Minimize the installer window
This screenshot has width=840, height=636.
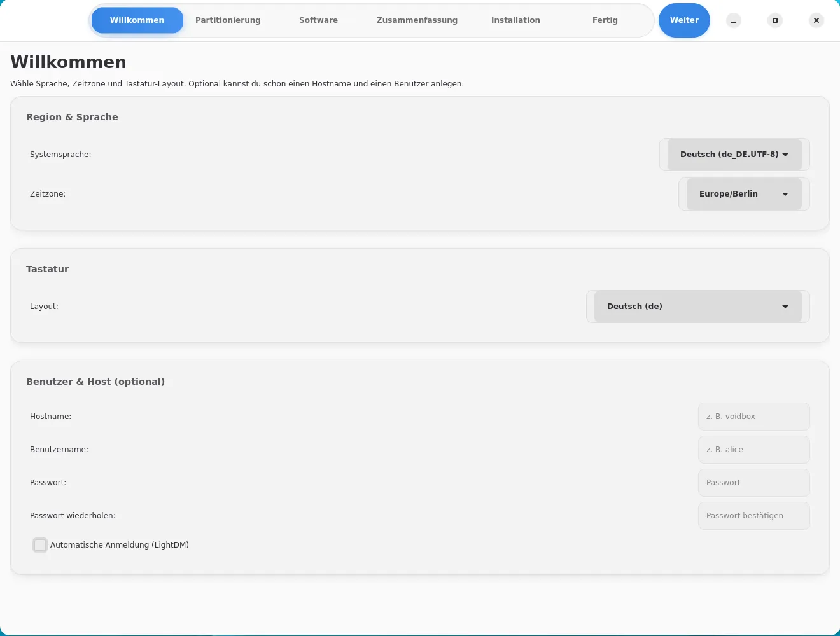734,20
